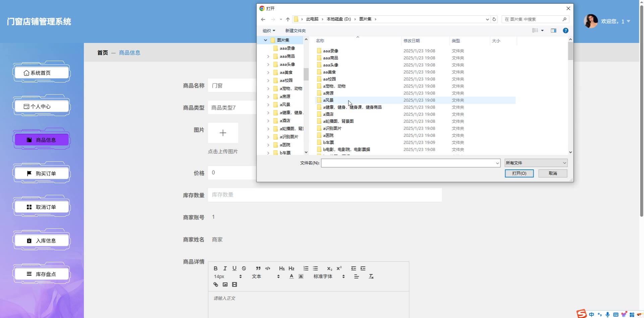Open 购买订单 in the sidebar

(x=42, y=173)
